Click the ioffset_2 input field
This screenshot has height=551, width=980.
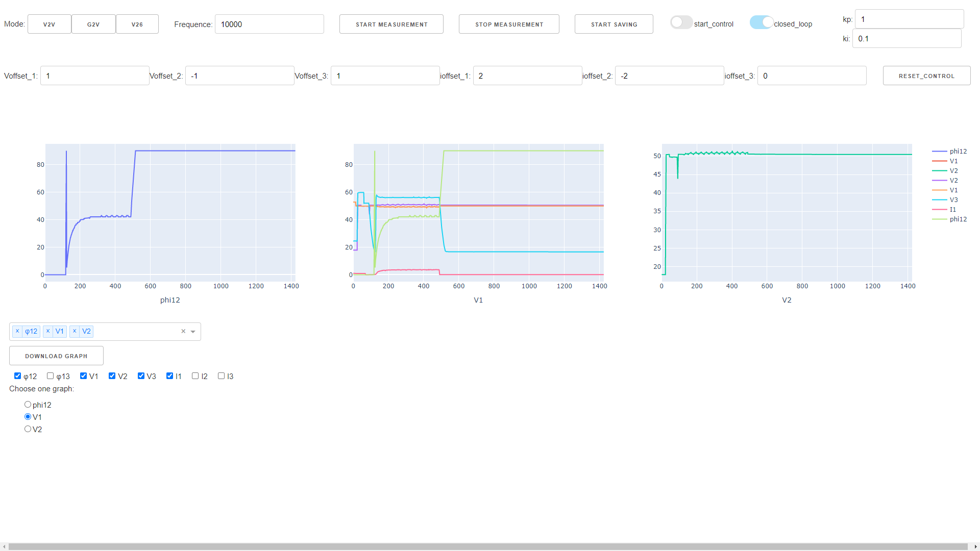669,76
